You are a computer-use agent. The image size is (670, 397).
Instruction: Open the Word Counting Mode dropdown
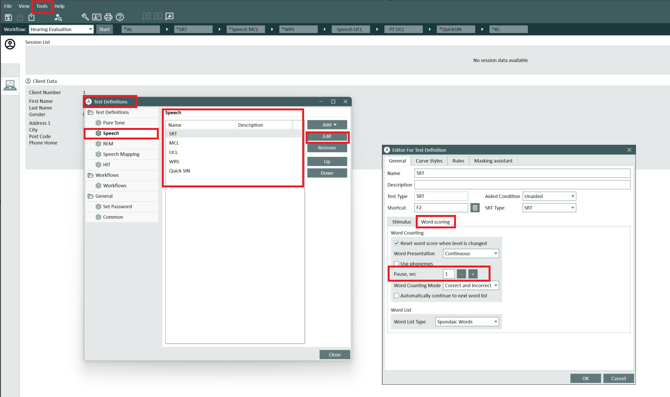[x=471, y=285]
